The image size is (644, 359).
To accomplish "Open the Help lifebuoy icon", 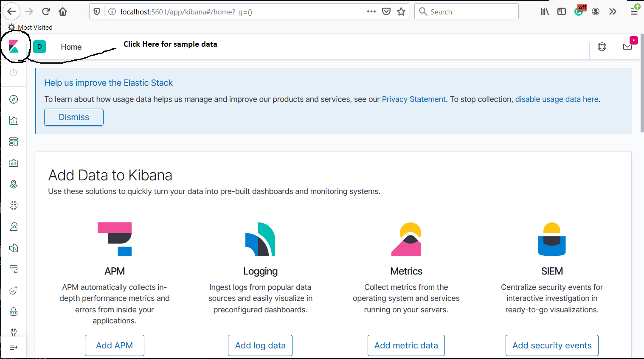I will (x=602, y=47).
